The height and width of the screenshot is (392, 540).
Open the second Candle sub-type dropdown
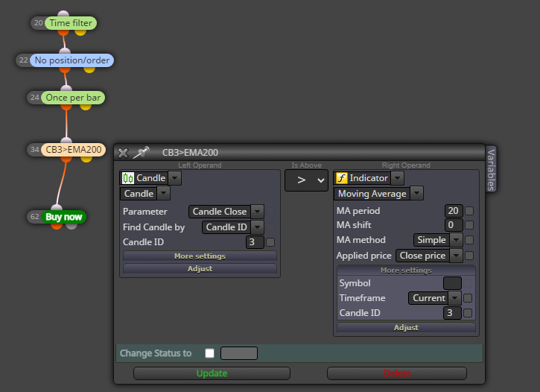(x=163, y=194)
